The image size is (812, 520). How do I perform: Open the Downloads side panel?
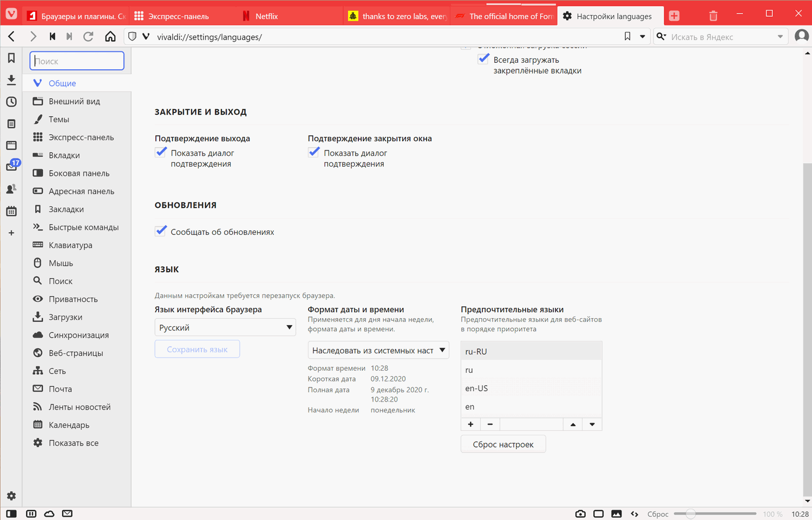pyautogui.click(x=11, y=80)
